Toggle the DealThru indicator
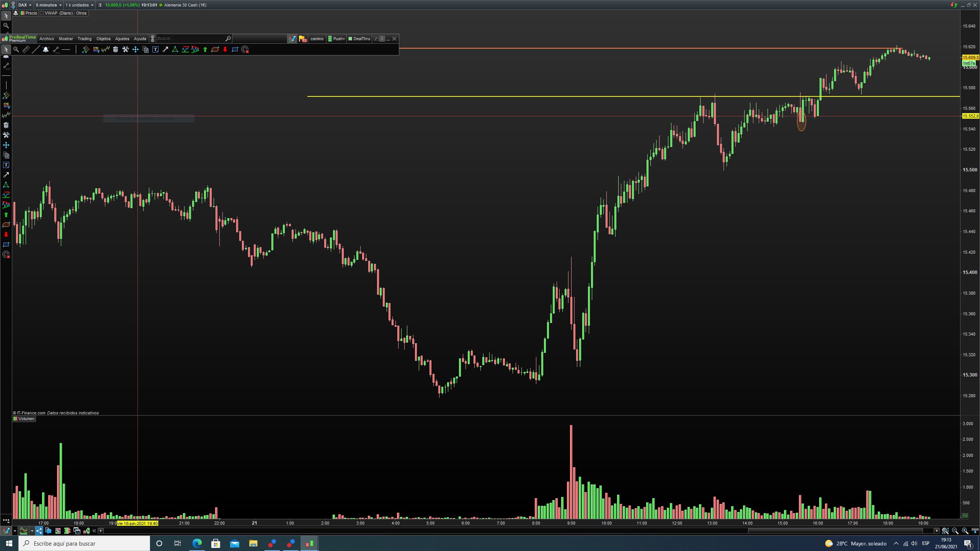This screenshot has width=980, height=551. coord(359,39)
